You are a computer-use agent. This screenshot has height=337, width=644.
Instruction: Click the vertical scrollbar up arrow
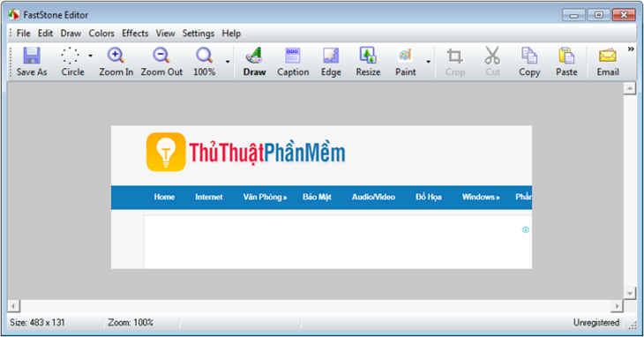click(629, 88)
